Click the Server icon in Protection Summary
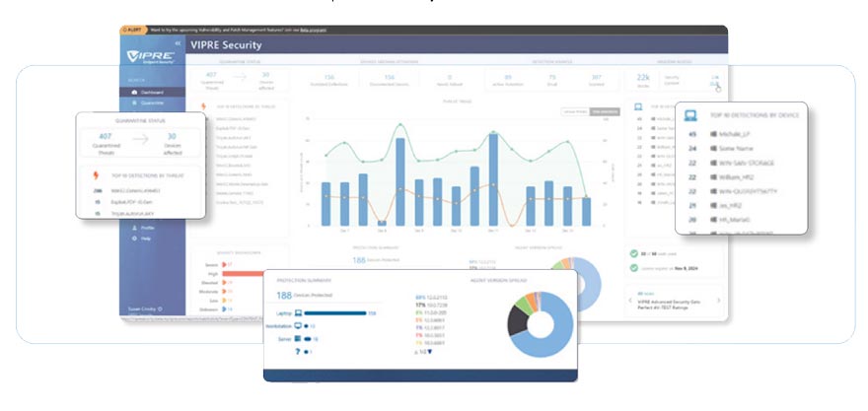868x411 pixels. (x=298, y=338)
